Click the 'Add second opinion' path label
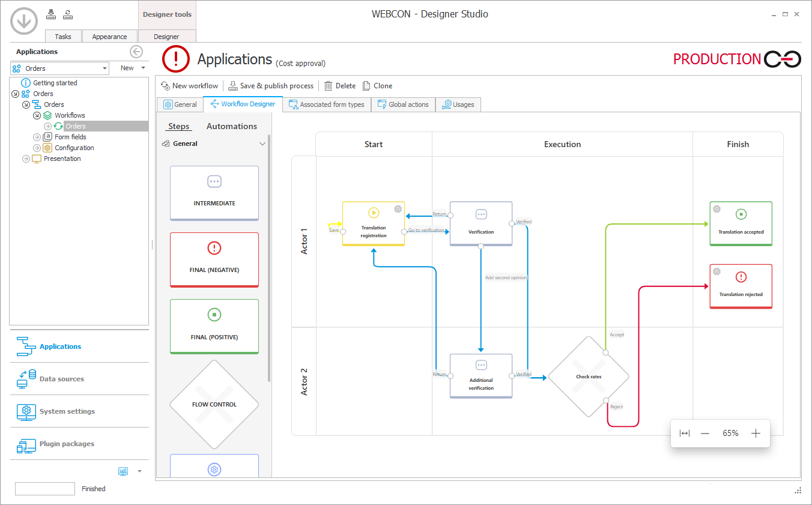 (x=506, y=277)
